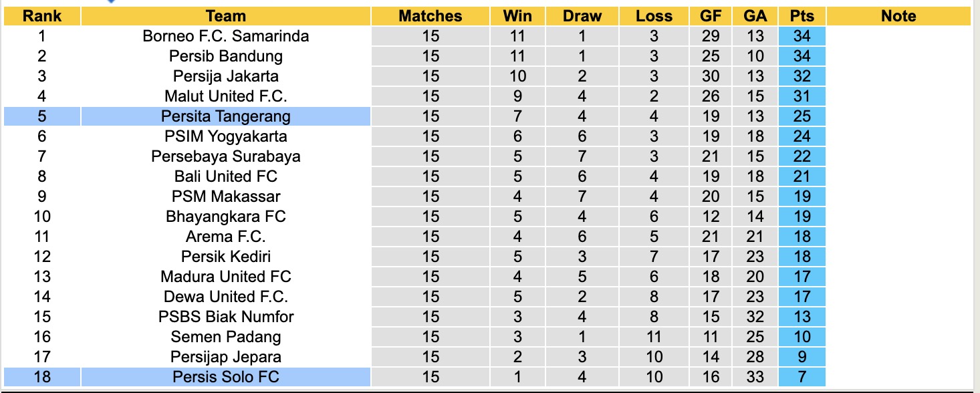The height and width of the screenshot is (393, 980).
Task: Click the points cell for Persija Jakarta
Action: (802, 76)
